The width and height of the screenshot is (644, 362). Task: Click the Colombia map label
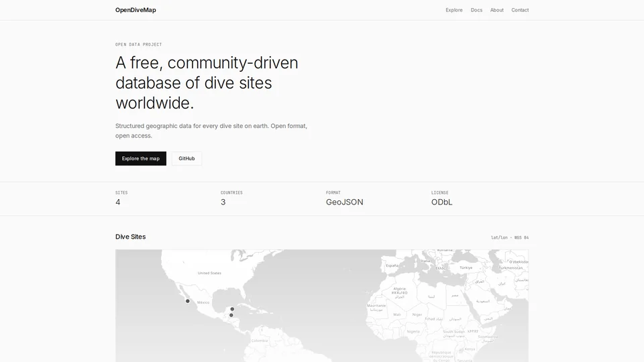(260, 341)
